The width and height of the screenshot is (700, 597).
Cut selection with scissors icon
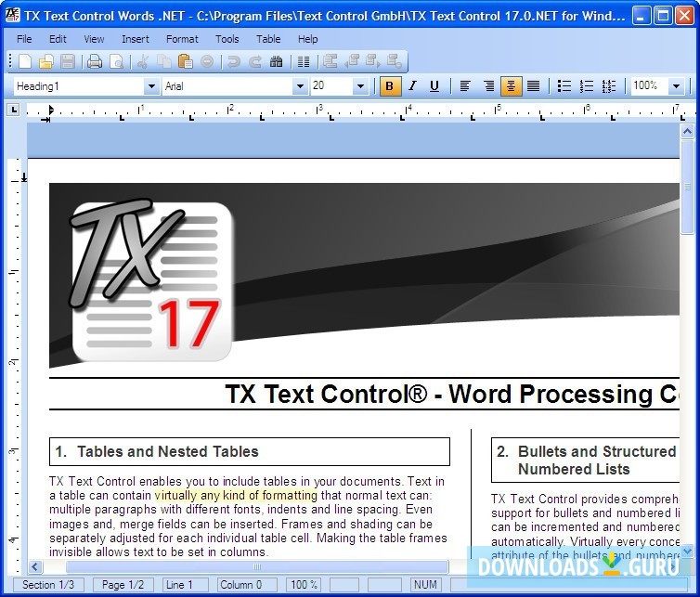143,61
